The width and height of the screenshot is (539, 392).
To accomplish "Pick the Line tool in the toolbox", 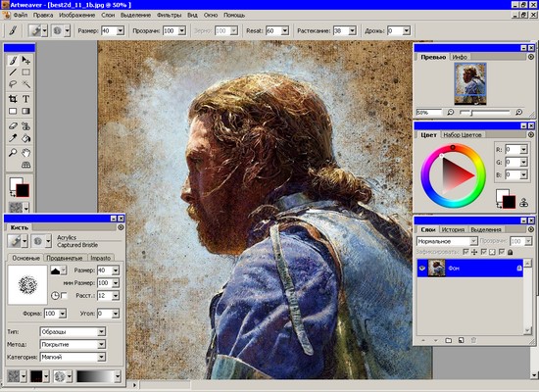I will [13, 73].
